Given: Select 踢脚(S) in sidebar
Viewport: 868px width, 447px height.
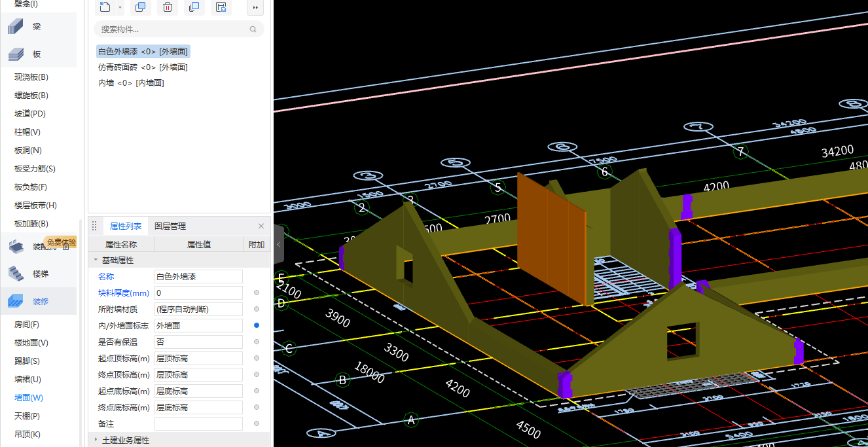Looking at the screenshot, I should [x=27, y=361].
